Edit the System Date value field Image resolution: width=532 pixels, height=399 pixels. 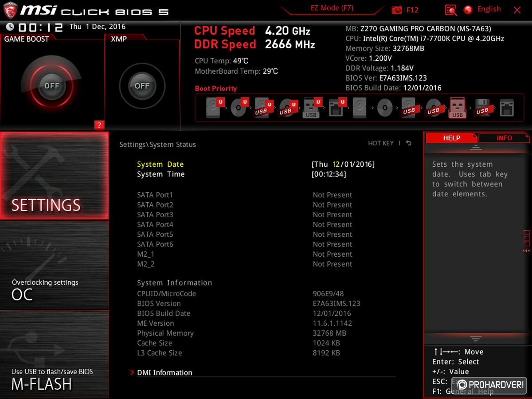(343, 164)
